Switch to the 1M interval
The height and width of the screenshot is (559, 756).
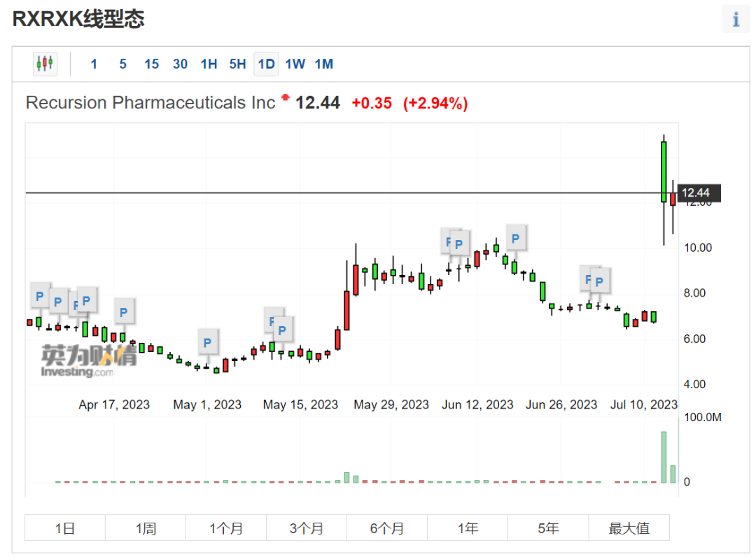pos(323,64)
